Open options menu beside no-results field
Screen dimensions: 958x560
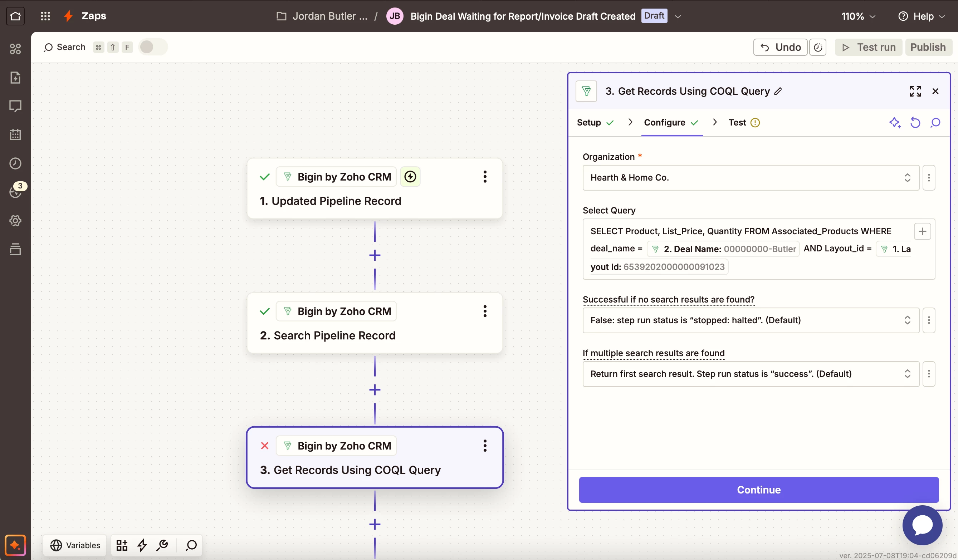point(928,320)
